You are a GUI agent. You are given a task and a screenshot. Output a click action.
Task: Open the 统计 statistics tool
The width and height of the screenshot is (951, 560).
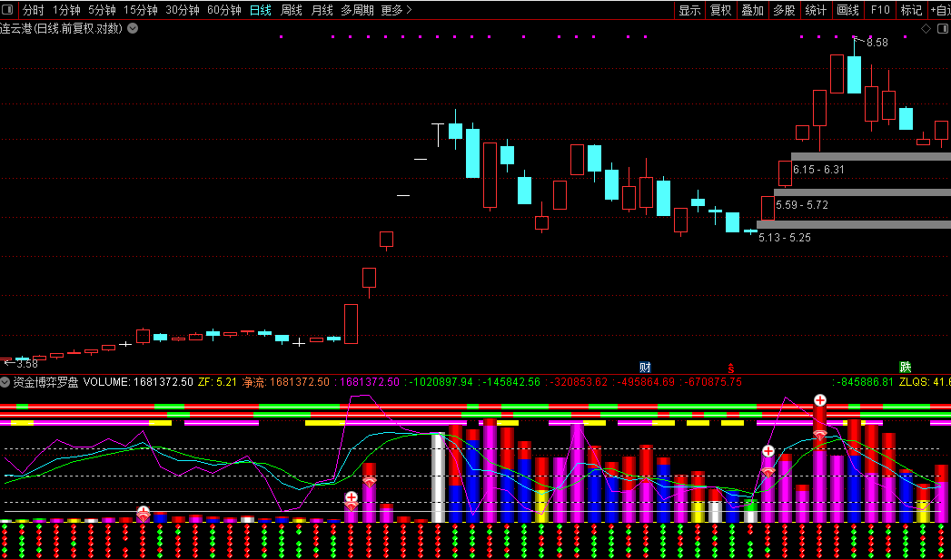click(816, 10)
